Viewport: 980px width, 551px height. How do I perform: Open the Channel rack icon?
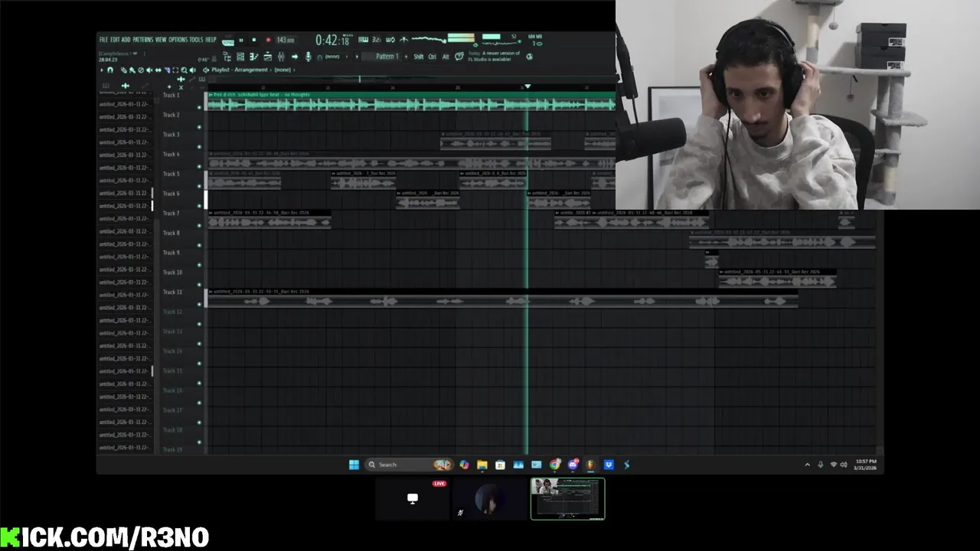(240, 57)
